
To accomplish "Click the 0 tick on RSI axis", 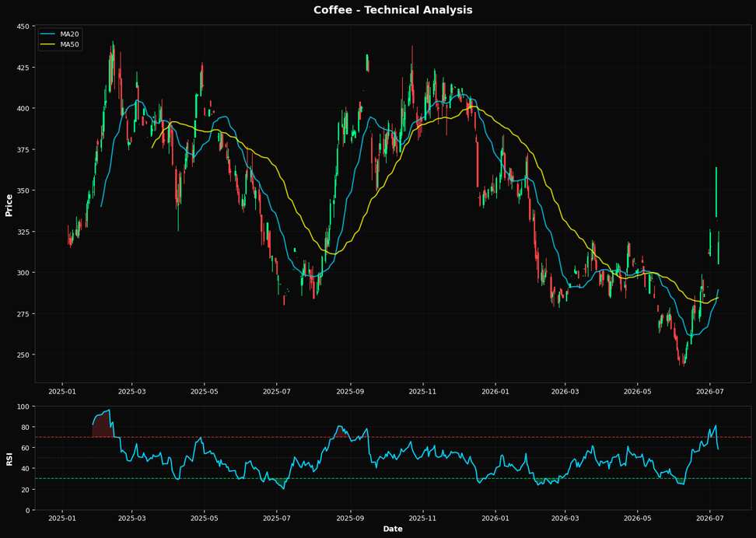I will click(27, 510).
